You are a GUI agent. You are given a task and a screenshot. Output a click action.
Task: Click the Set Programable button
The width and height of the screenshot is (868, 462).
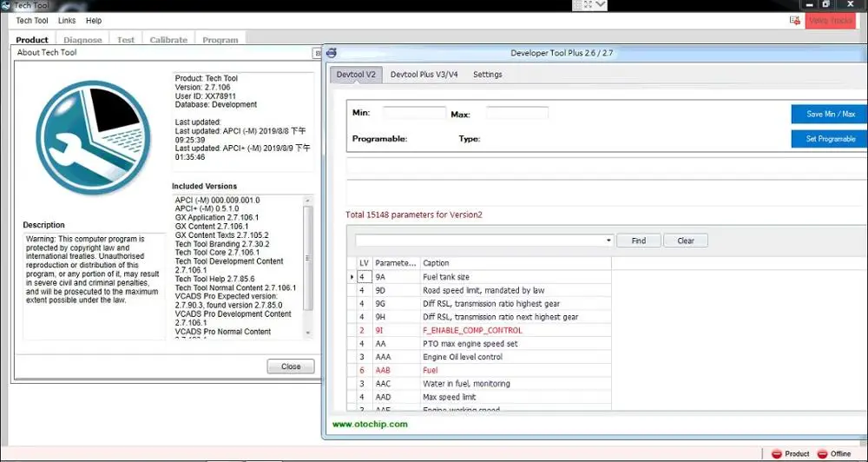point(830,139)
